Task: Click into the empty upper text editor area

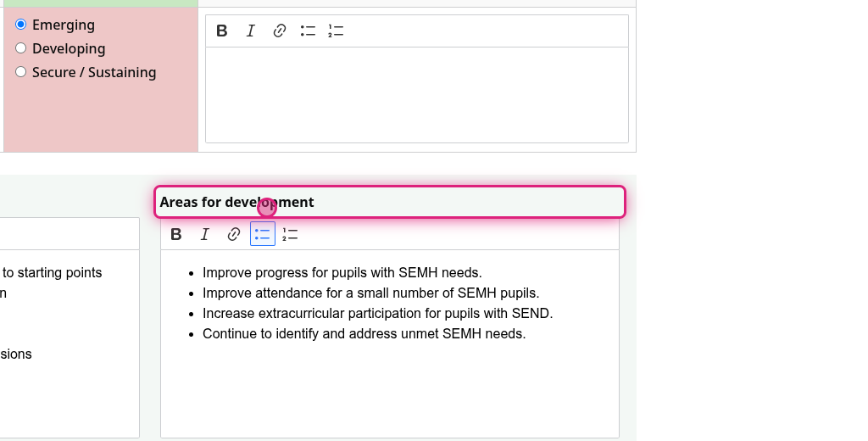Action: (x=417, y=95)
